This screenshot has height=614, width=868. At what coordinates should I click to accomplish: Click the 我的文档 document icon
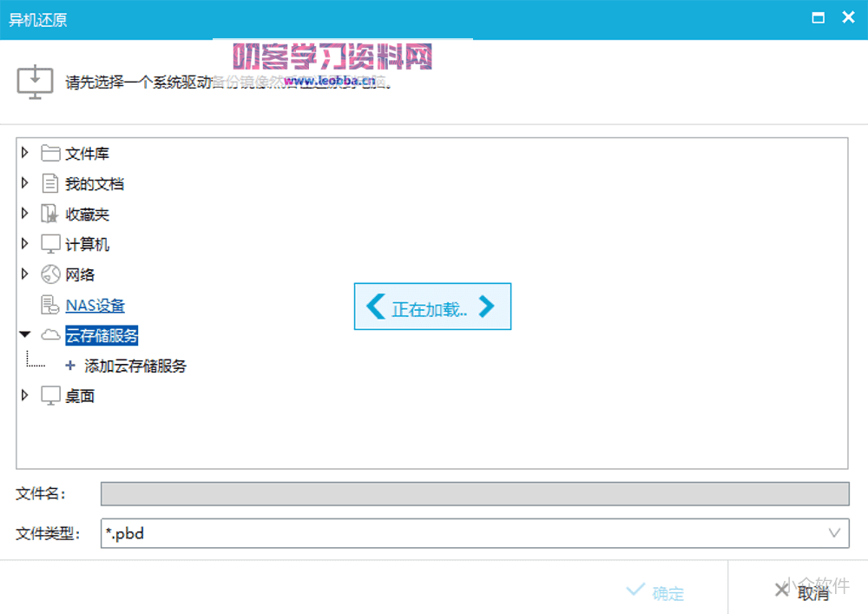pyautogui.click(x=49, y=183)
